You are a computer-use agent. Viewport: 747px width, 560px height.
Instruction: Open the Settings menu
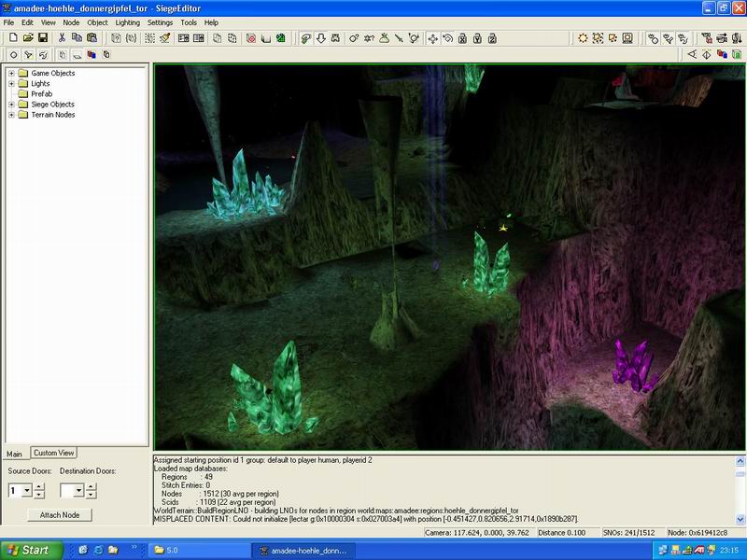(160, 21)
